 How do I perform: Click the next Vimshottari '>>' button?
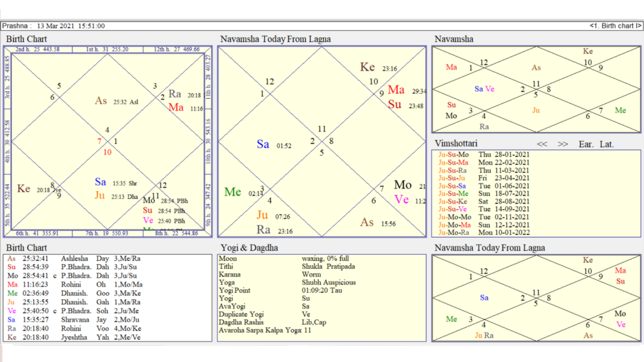tap(563, 145)
